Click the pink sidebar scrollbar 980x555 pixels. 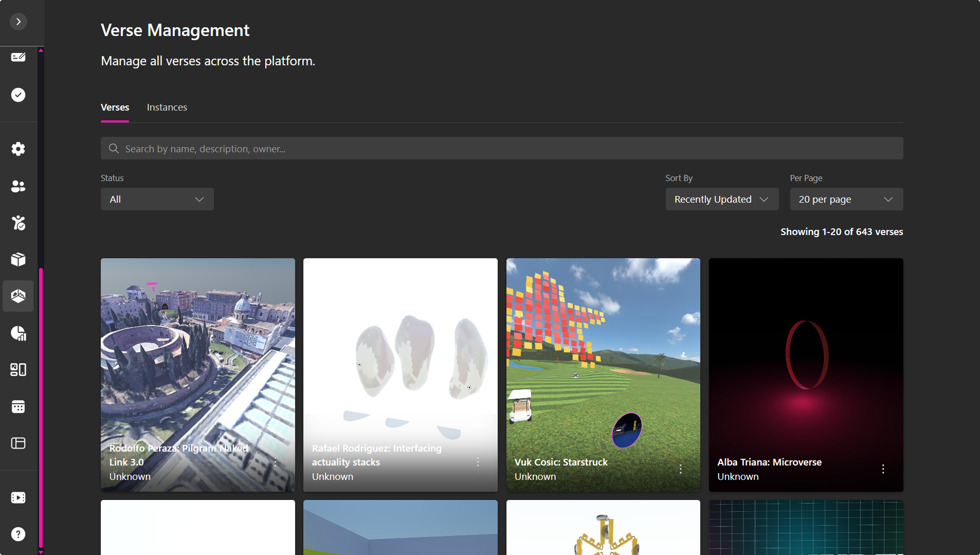(x=41, y=406)
